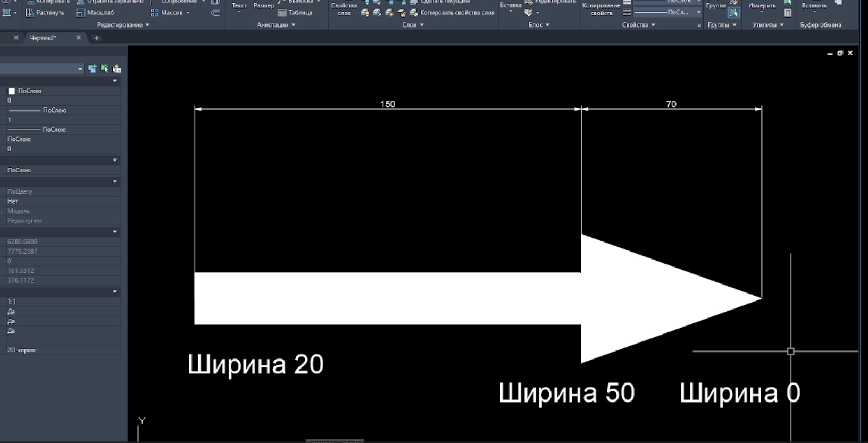Click the Paste (Вставить) button
The image size is (868, 443).
814,6
